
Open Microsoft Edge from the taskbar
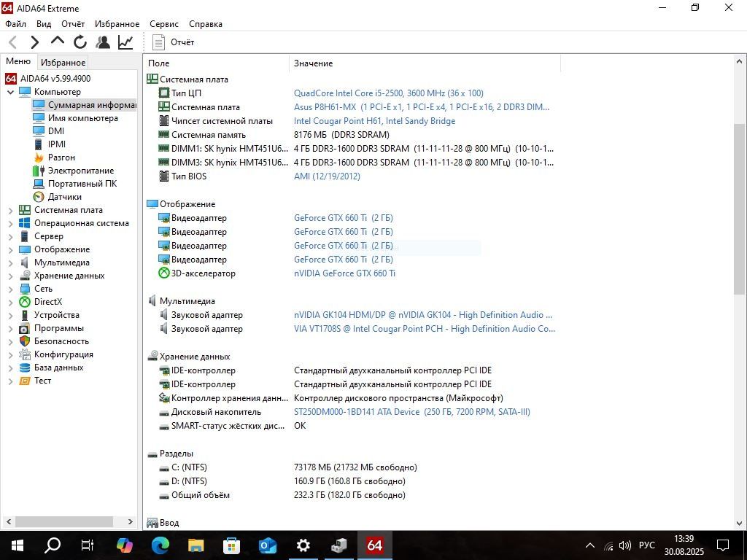click(x=160, y=545)
